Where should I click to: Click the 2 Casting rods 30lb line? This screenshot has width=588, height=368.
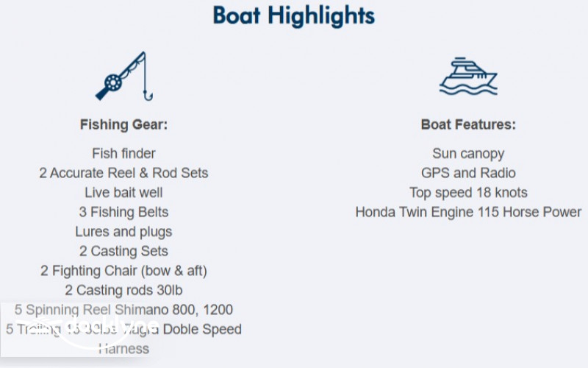pyautogui.click(x=123, y=290)
